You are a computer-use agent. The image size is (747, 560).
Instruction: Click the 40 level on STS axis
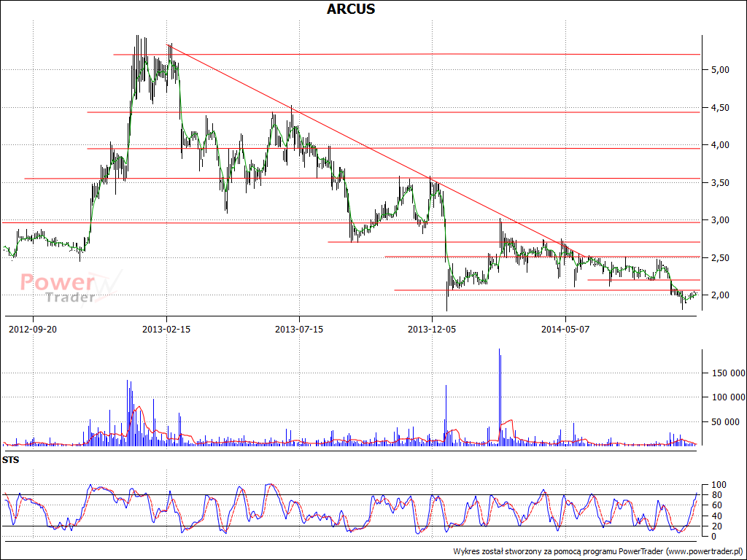click(716, 516)
